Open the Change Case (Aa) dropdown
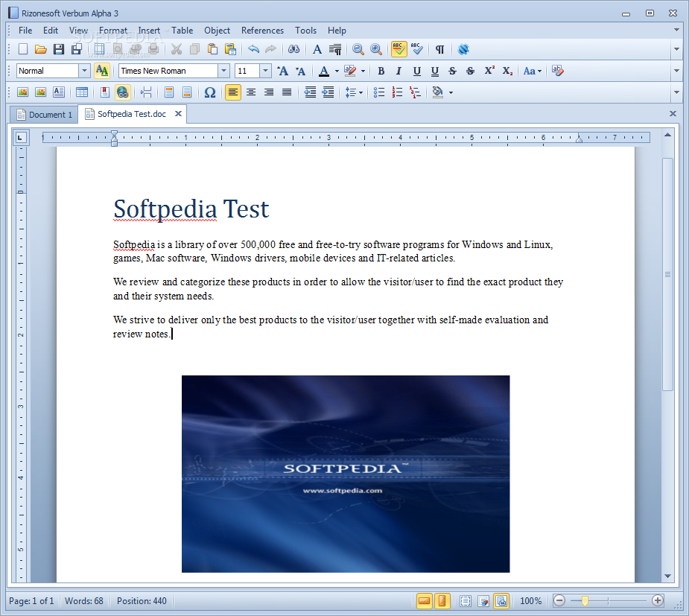 (532, 71)
